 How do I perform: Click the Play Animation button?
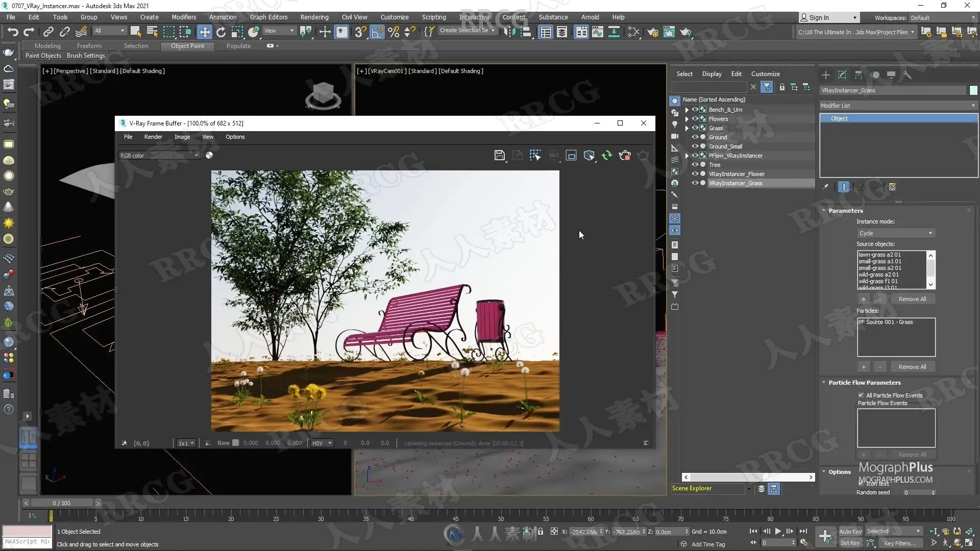778,531
